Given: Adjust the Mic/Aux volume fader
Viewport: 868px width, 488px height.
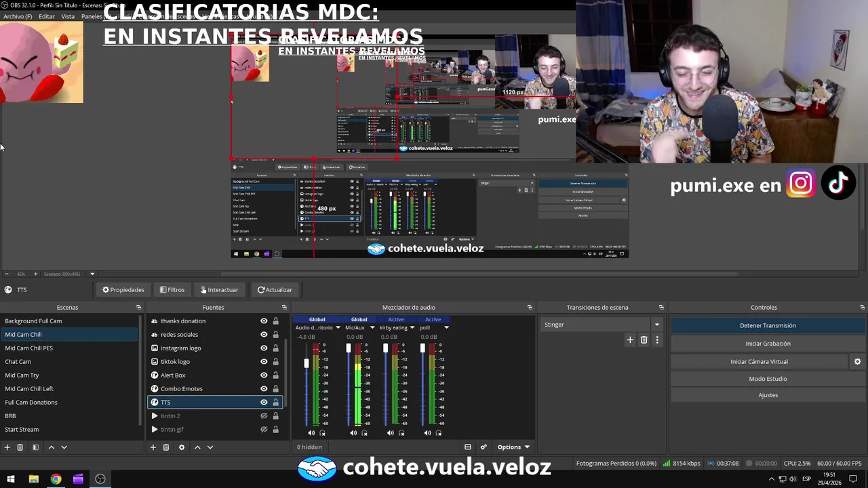Looking at the screenshot, I should (x=349, y=348).
